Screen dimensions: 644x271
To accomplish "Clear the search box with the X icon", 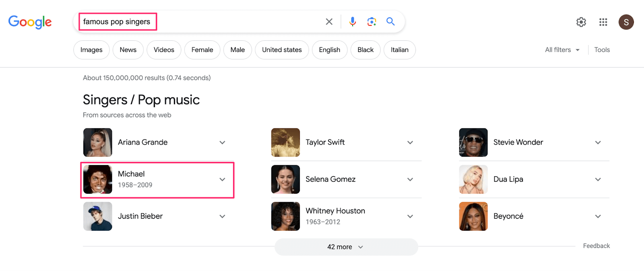I will click(x=329, y=22).
